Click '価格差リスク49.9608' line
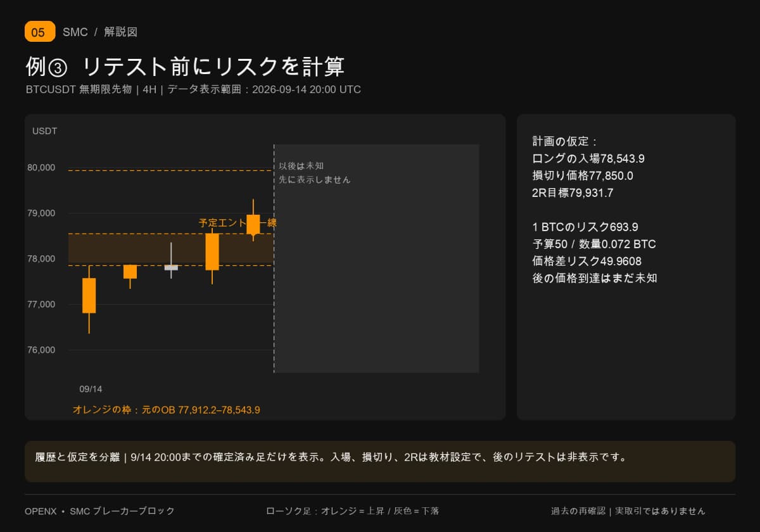This screenshot has width=760, height=532. tap(587, 261)
